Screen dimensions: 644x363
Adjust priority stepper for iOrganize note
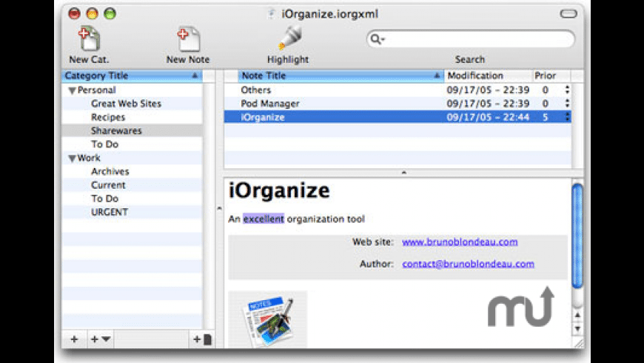pyautogui.click(x=567, y=117)
